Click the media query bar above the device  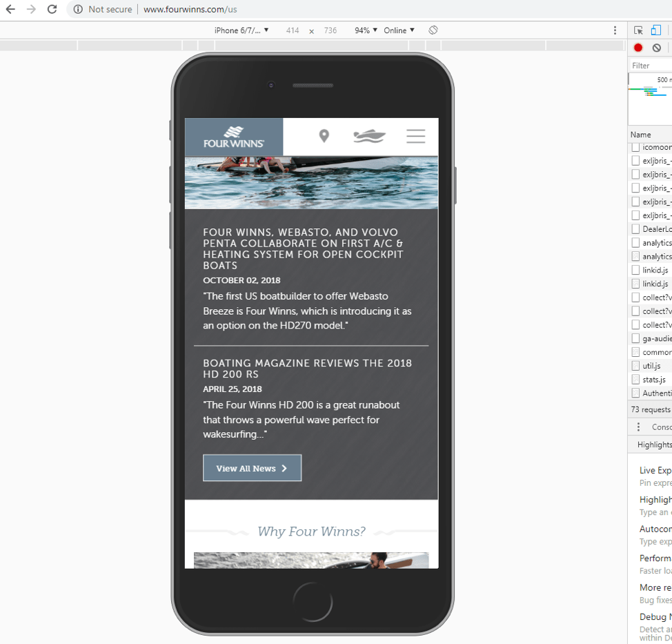click(x=312, y=46)
